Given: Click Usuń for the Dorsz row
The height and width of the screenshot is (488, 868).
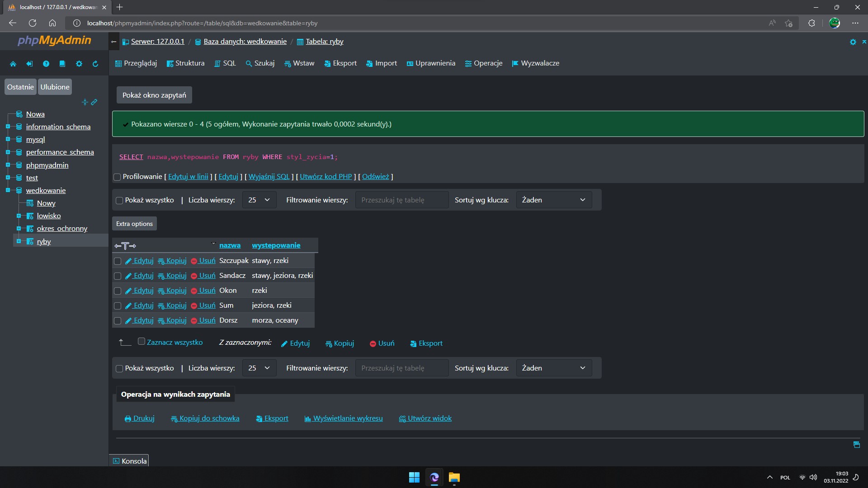Looking at the screenshot, I should [203, 320].
